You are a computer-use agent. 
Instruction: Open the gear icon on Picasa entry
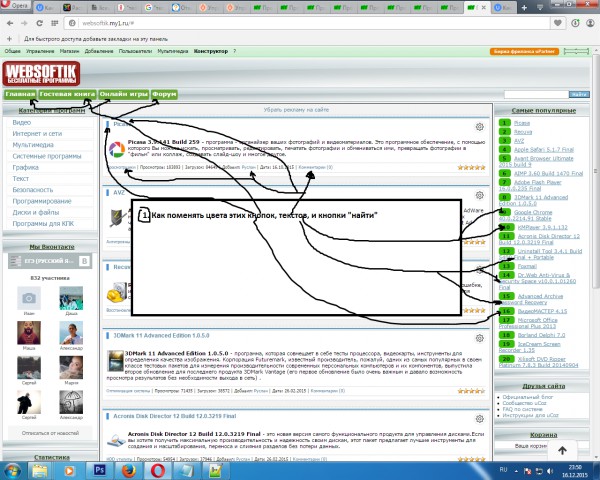tap(479, 127)
